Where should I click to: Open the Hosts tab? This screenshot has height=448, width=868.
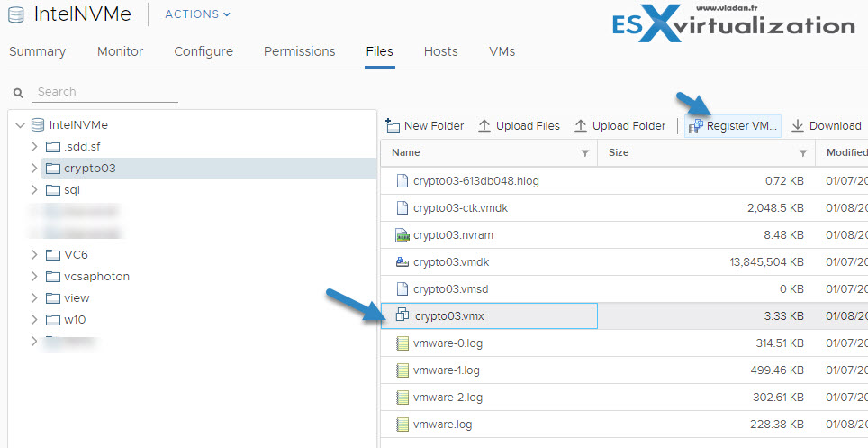tap(440, 51)
